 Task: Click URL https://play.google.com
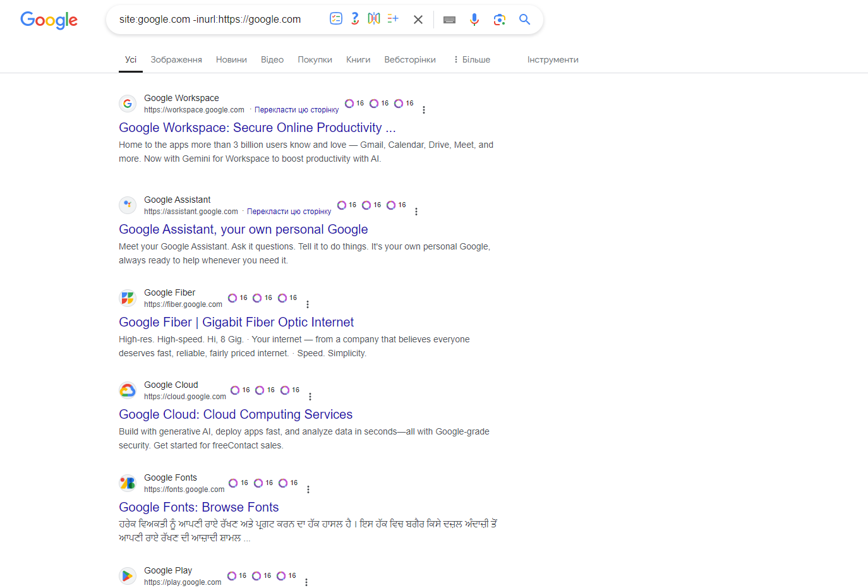tap(183, 582)
